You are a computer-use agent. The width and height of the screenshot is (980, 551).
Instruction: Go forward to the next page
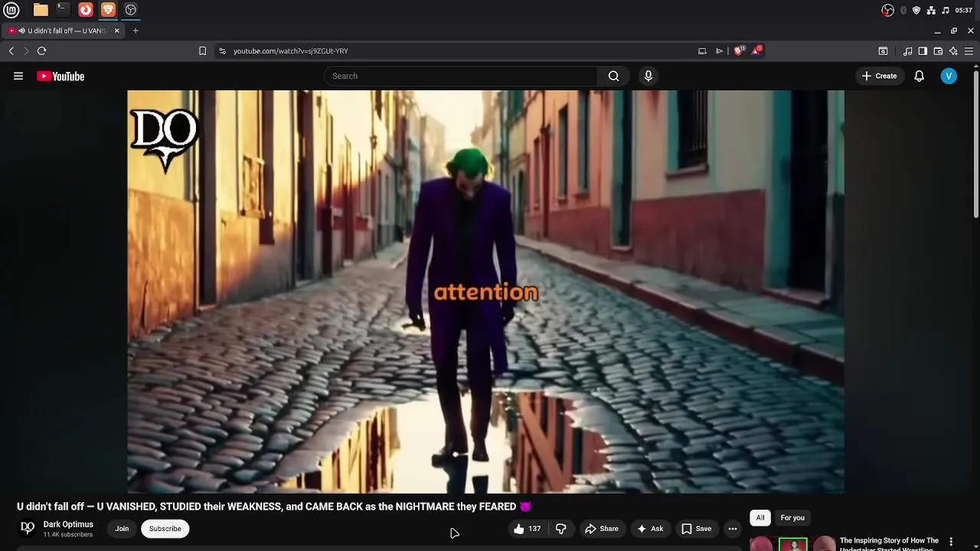26,51
